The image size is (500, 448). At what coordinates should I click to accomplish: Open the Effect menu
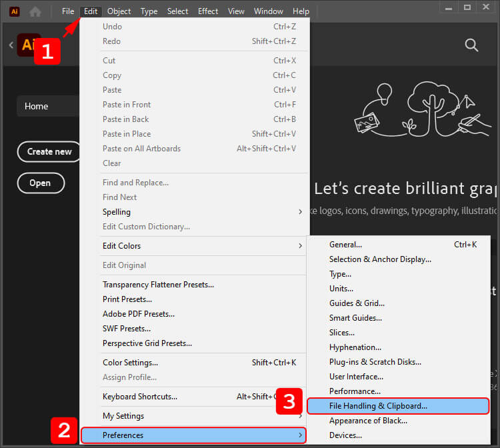click(x=208, y=11)
